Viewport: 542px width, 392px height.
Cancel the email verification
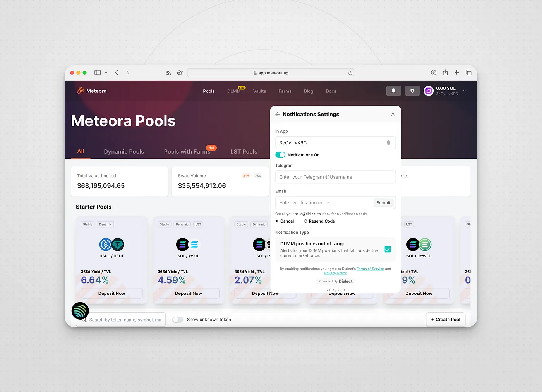click(285, 221)
